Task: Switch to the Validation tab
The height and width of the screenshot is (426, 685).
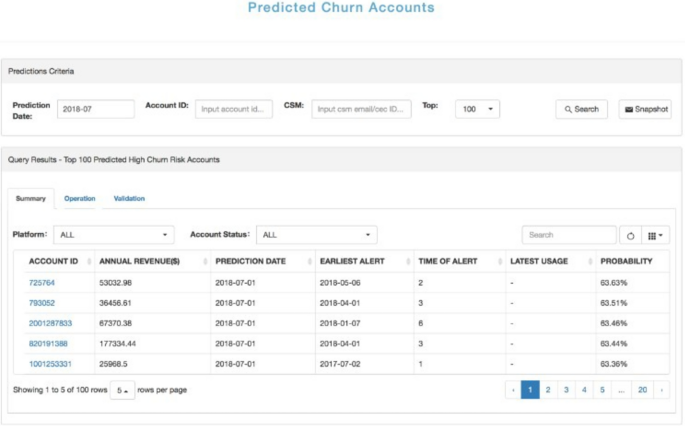Action: [x=129, y=198]
